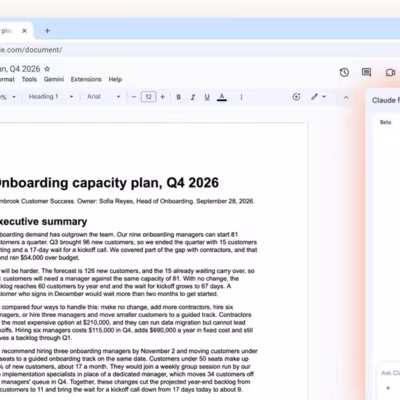Click the line mentioning November 2 hiring
400x400 pixels.
(x=129, y=351)
